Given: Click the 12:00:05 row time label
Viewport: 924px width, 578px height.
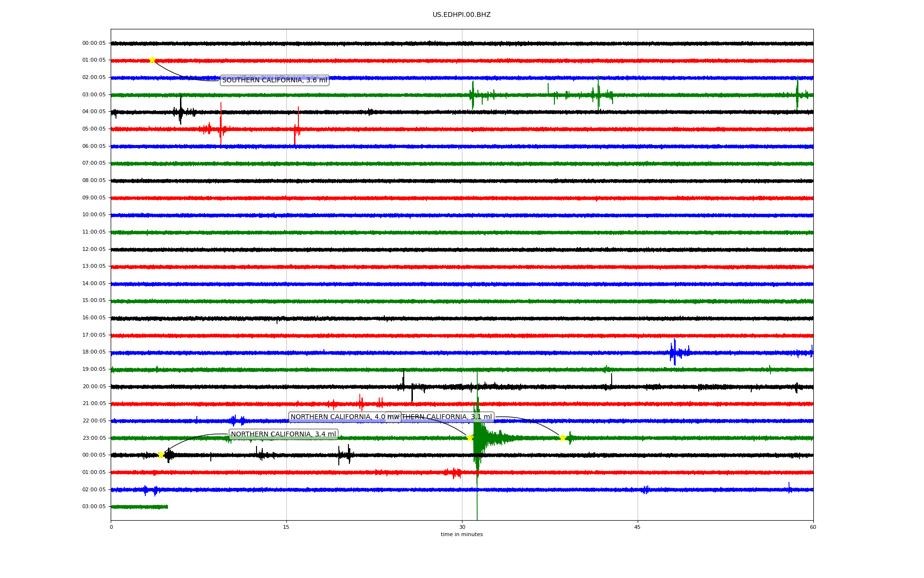Looking at the screenshot, I should point(94,249).
